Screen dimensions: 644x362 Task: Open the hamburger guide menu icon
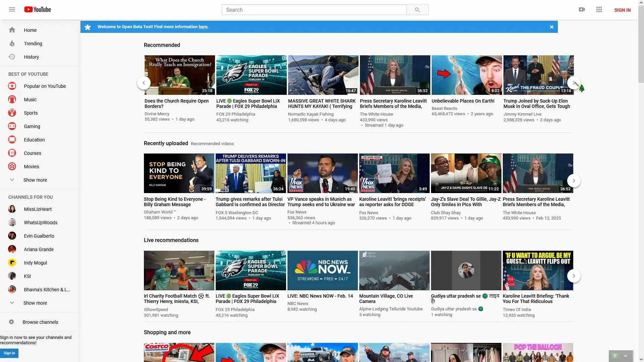pyautogui.click(x=12, y=9)
